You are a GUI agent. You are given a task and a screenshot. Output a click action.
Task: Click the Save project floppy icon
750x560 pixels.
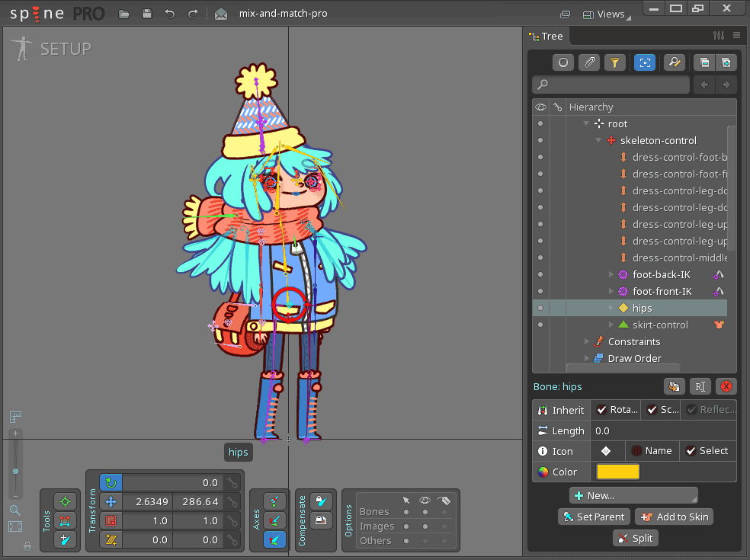tap(147, 14)
